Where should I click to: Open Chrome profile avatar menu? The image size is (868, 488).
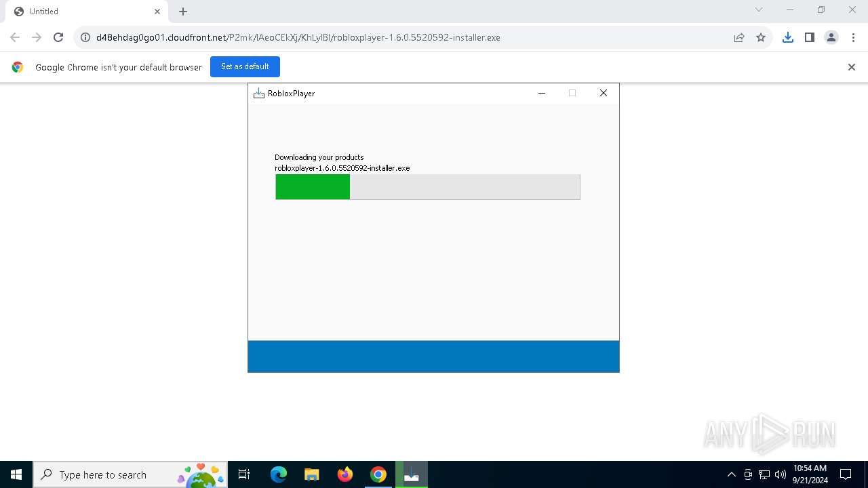click(831, 37)
